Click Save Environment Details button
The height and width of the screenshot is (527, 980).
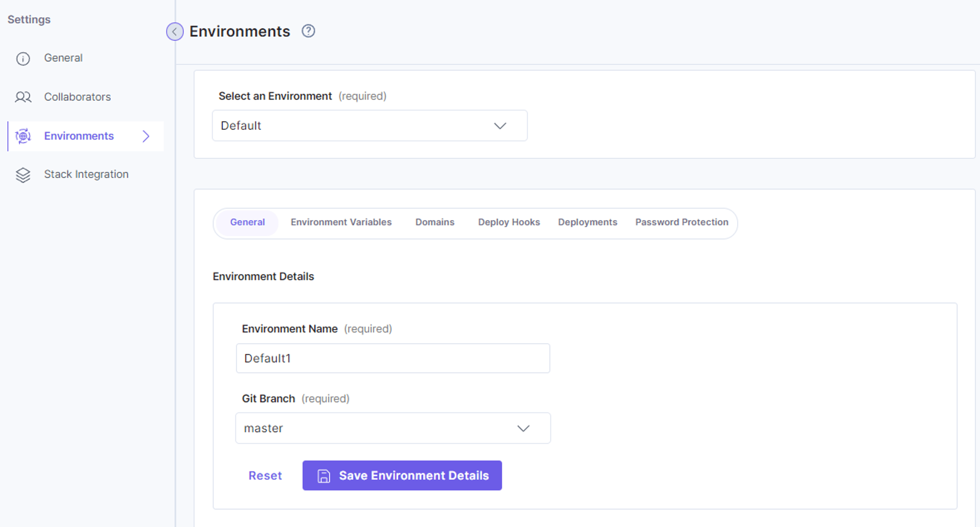pos(402,476)
